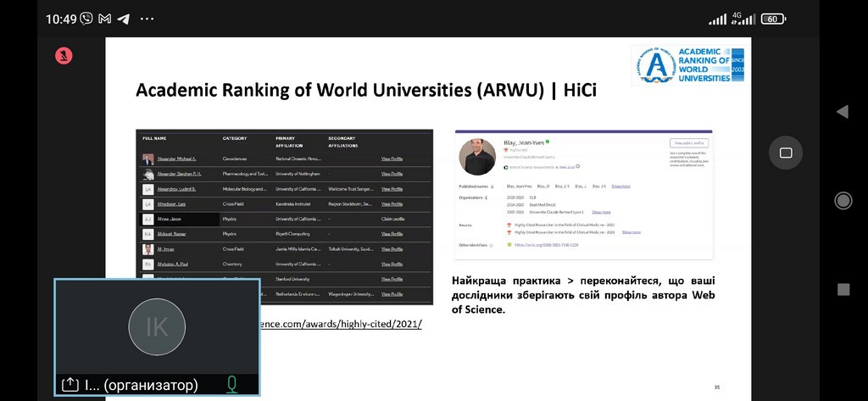
Task: Open the Gmail notification icon
Action: pyautogui.click(x=104, y=19)
